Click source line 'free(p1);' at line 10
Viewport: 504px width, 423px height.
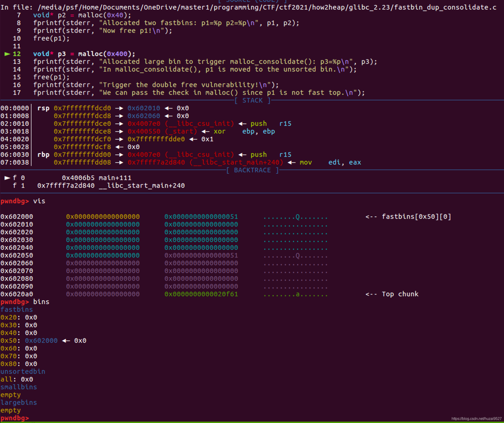click(51, 39)
